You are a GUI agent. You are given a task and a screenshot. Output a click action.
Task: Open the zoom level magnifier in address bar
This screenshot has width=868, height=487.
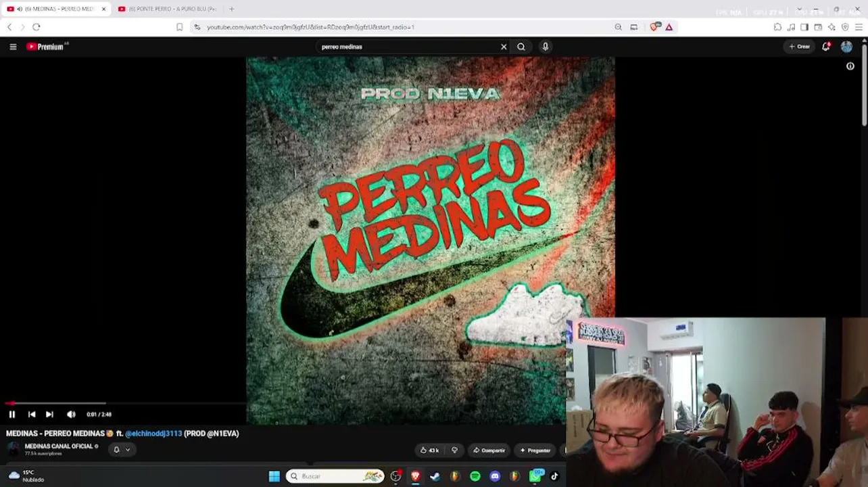point(618,27)
